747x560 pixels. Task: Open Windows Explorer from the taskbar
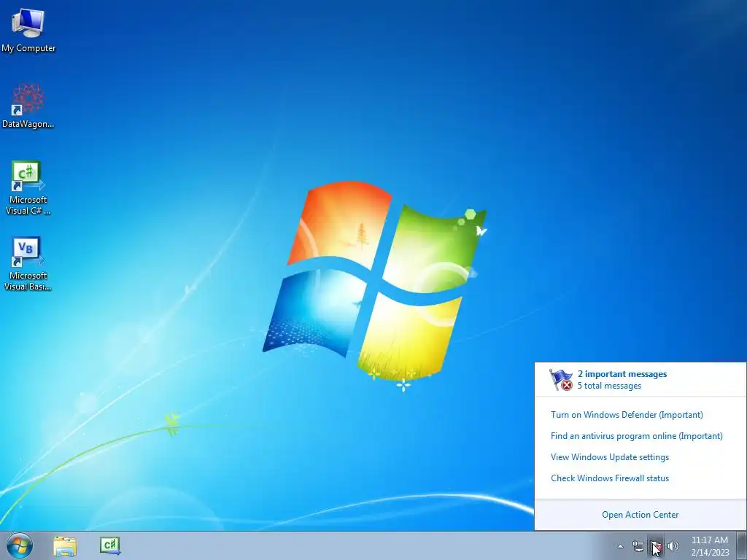click(x=65, y=546)
